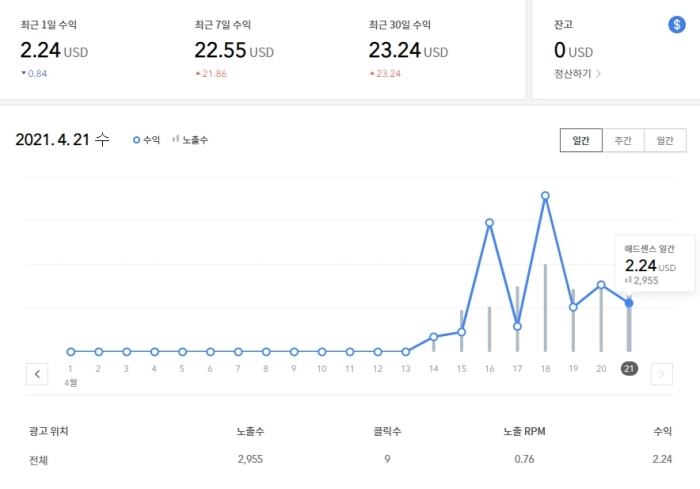This screenshot has height=489, width=700.
Task: Click the 23.24 increase indicator
Action: click(x=385, y=74)
